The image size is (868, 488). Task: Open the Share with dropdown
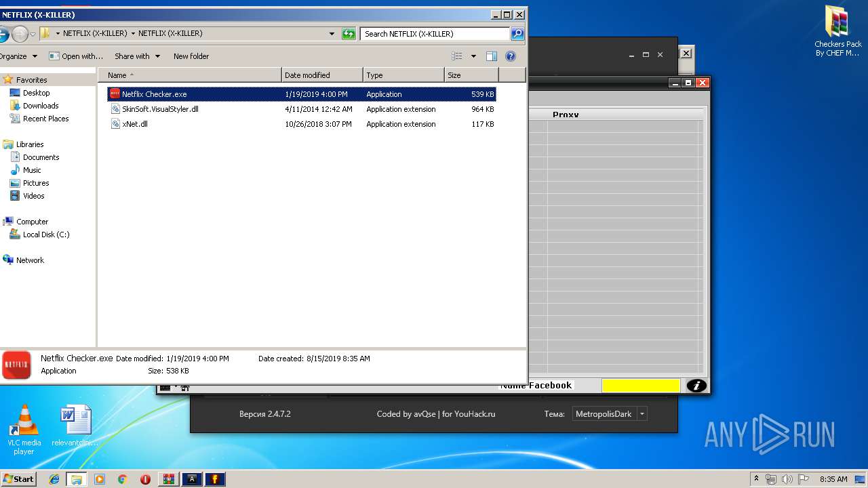137,56
